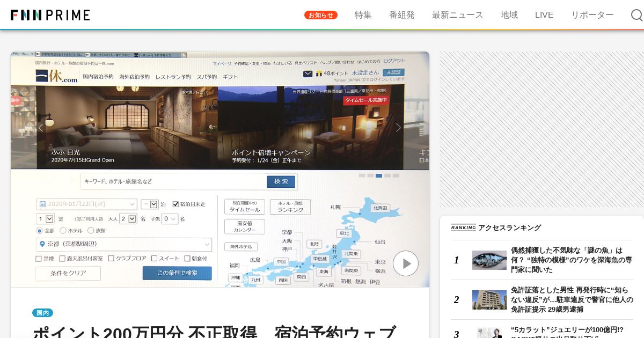Screen dimensions: 644x338
Task: Play the article video
Action: [x=405, y=263]
